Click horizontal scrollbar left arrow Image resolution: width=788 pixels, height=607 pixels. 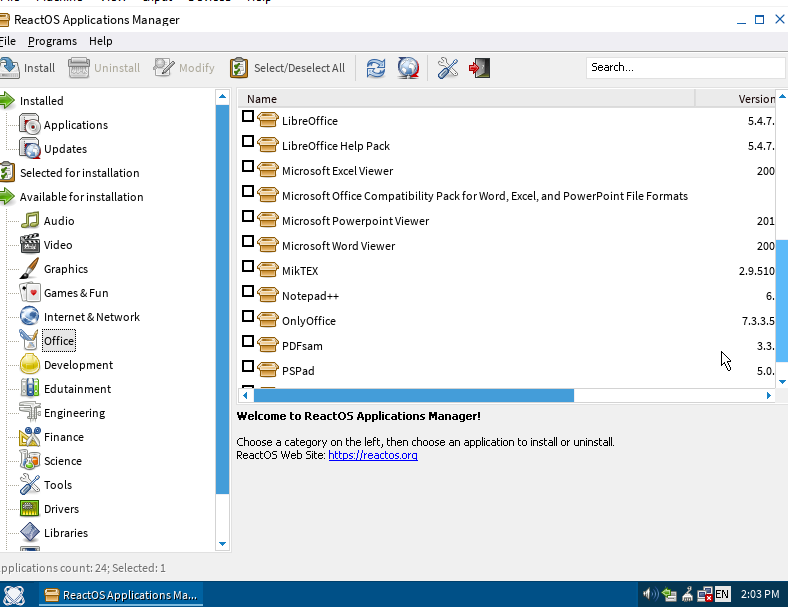pyautogui.click(x=245, y=395)
